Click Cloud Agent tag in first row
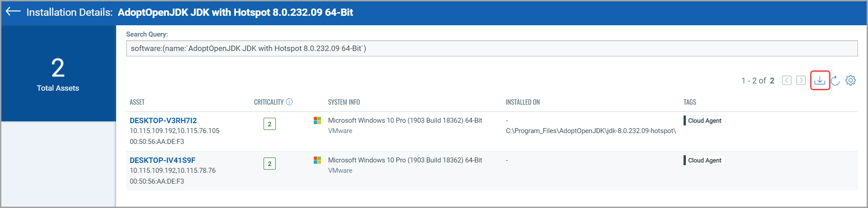Image resolution: width=868 pixels, height=208 pixels. 704,120
